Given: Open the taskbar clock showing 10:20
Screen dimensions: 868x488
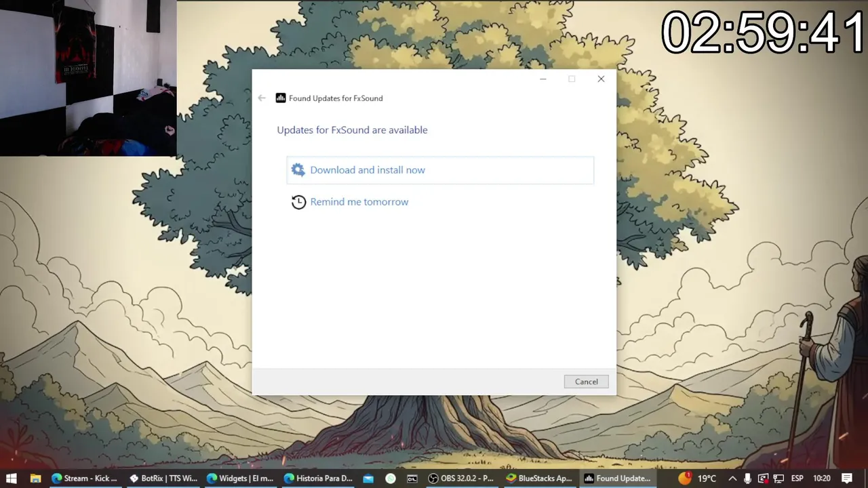Looking at the screenshot, I should tap(821, 479).
